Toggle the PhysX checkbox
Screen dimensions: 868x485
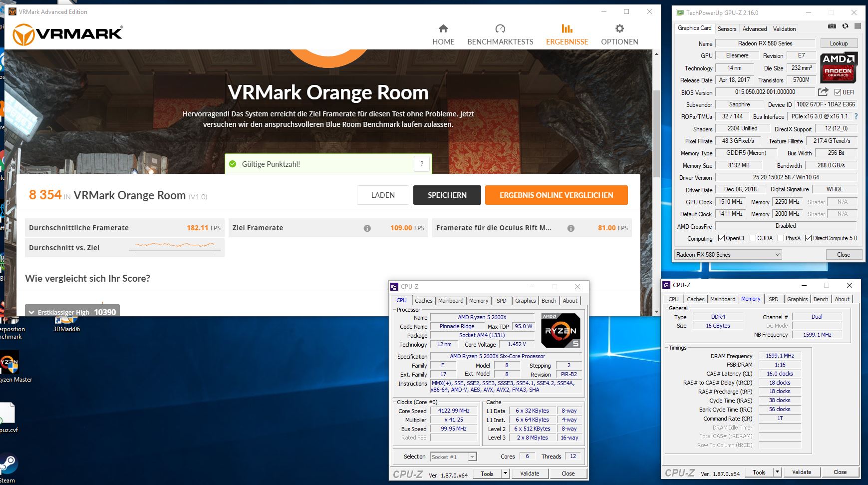point(781,238)
